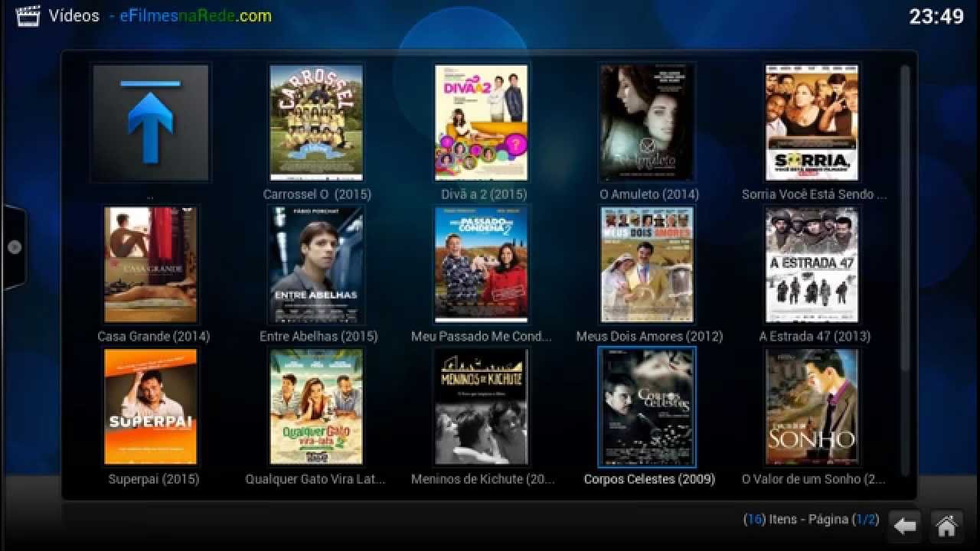Click the 23:49 clock display
Screen dimensions: 980x551
pos(936,16)
